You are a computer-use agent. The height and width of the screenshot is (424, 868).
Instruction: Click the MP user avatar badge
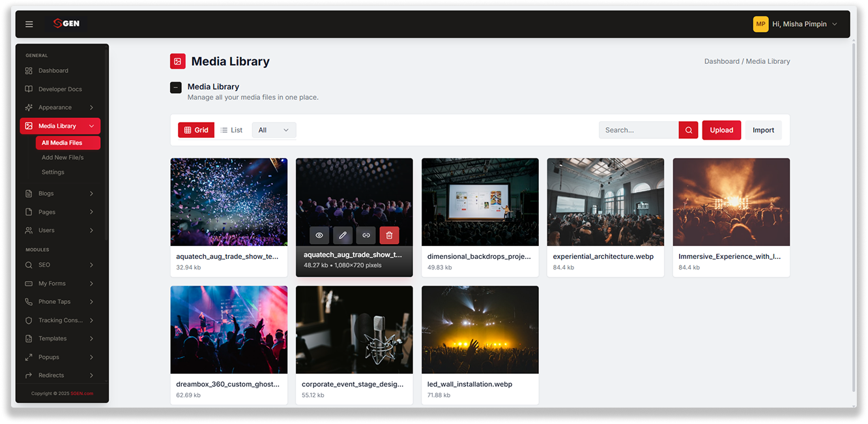760,24
